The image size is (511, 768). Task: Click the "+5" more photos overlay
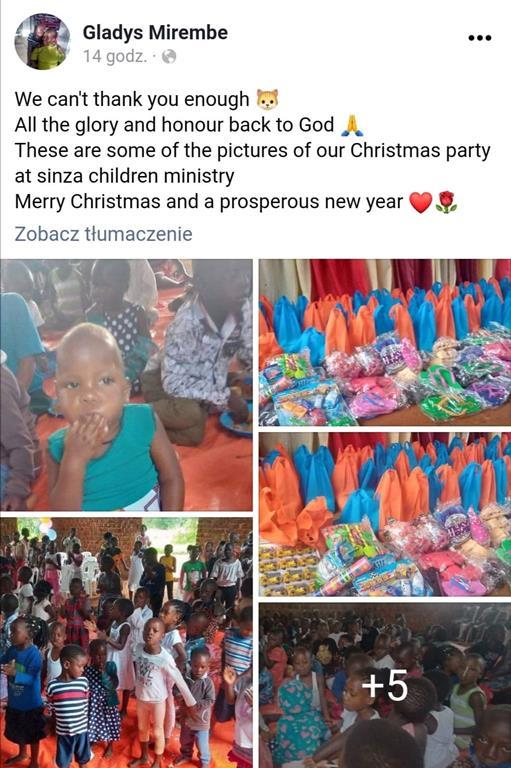(385, 686)
